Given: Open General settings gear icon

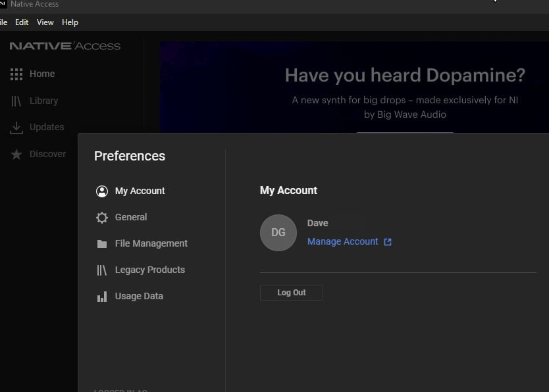Looking at the screenshot, I should pos(102,218).
